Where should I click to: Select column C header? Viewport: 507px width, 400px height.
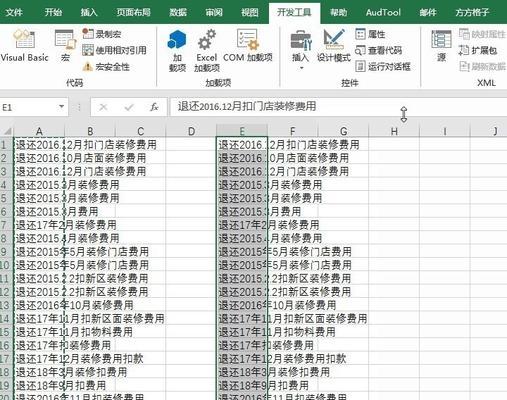click(141, 131)
